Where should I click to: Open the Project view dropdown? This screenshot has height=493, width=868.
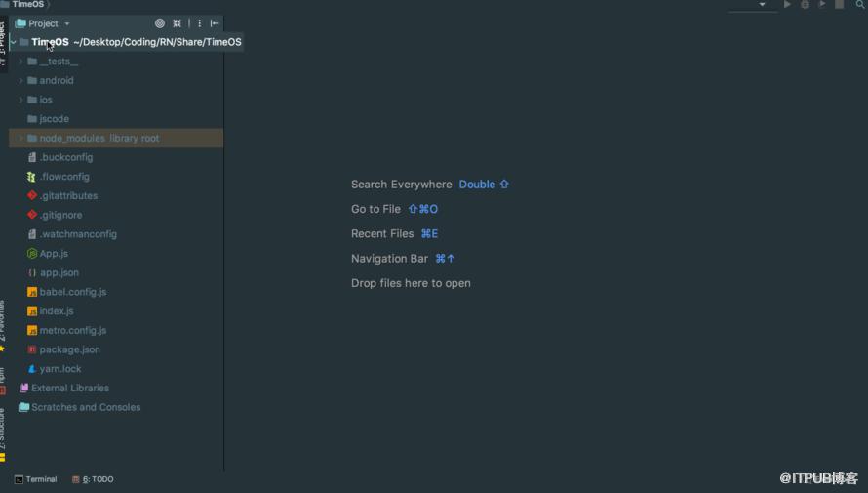coord(43,23)
